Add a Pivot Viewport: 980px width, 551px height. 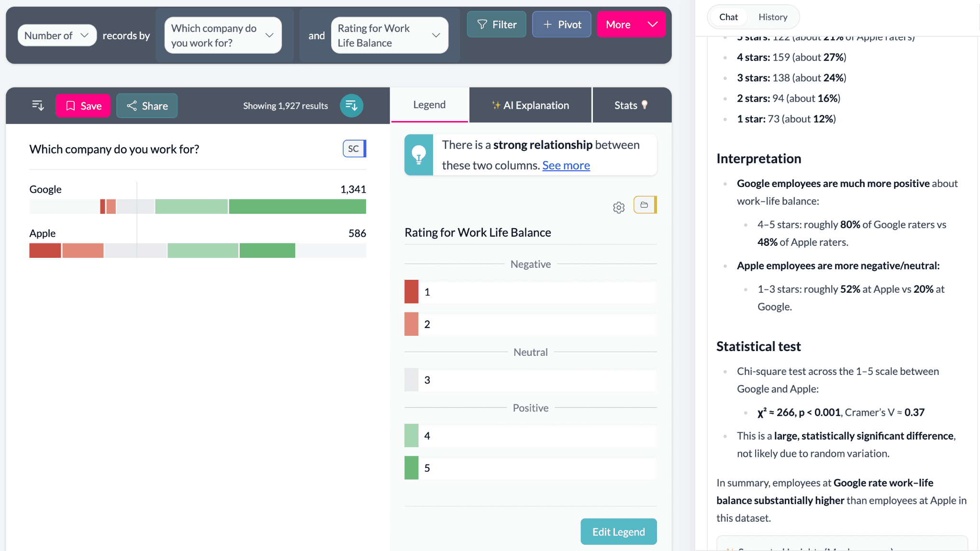(x=562, y=24)
